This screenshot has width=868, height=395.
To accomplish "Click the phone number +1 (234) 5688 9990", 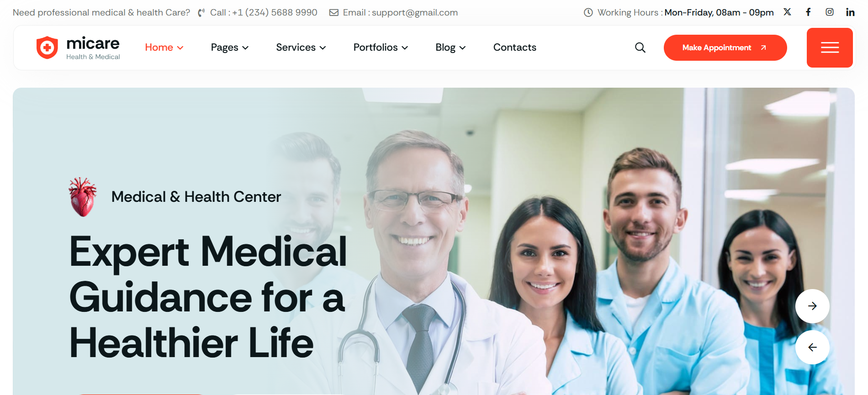I will (x=275, y=12).
